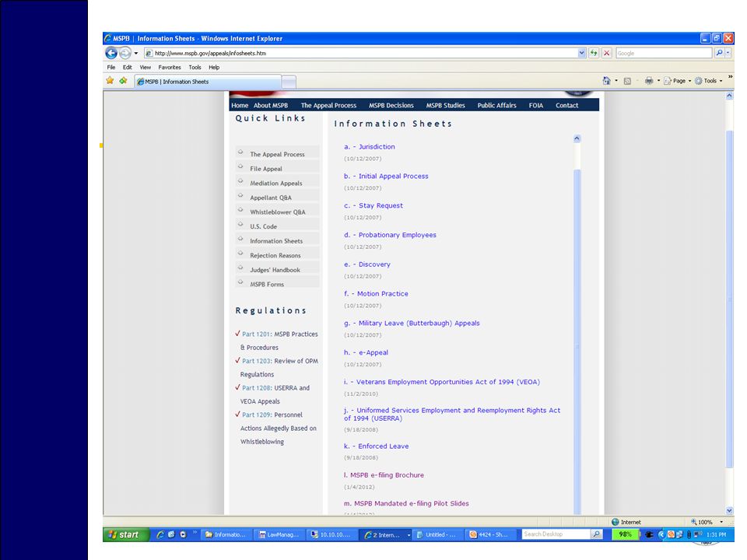Open the a. - Jurisdiction information sheet

(369, 147)
